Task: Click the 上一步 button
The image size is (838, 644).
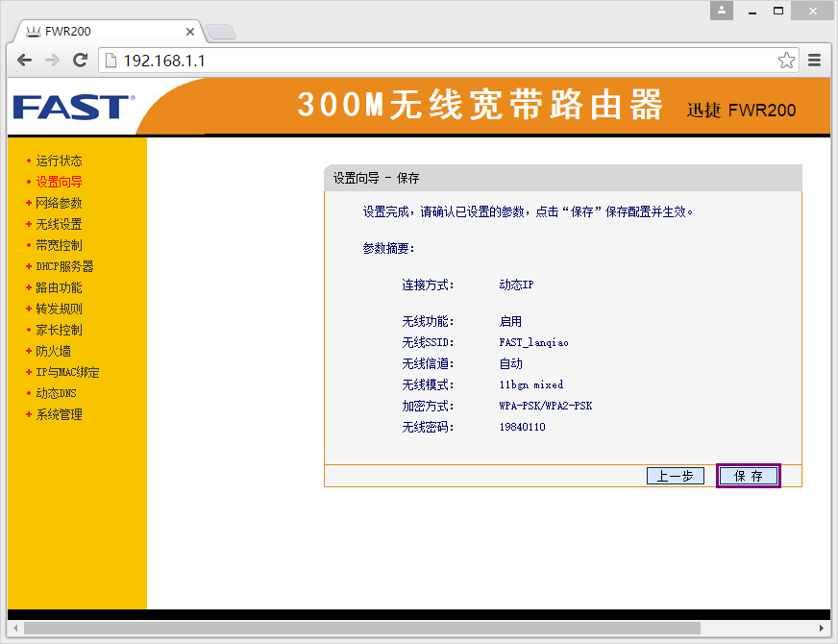Action: coord(675,476)
